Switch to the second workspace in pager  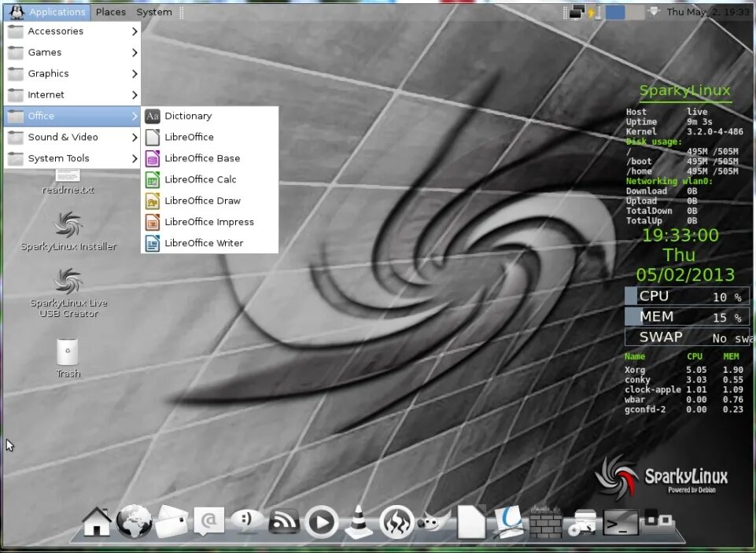[x=635, y=13]
